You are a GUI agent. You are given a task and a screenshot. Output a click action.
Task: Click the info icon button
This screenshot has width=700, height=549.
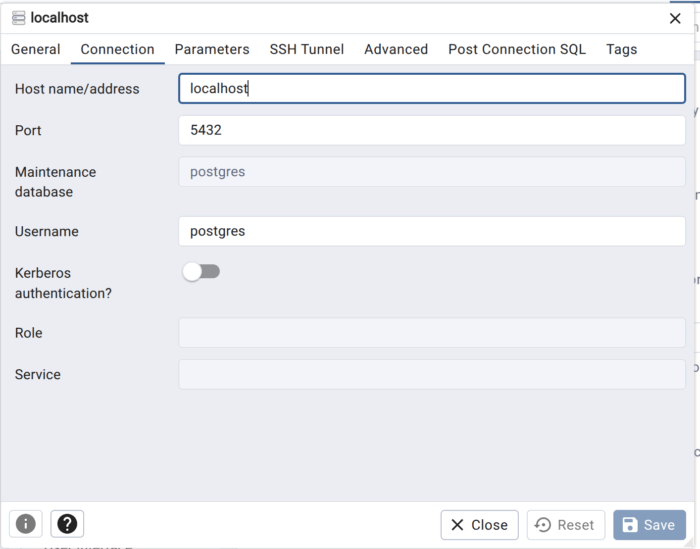coord(26,524)
